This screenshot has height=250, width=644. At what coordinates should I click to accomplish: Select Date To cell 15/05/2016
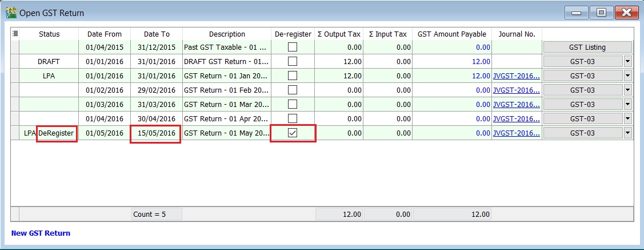(157, 133)
